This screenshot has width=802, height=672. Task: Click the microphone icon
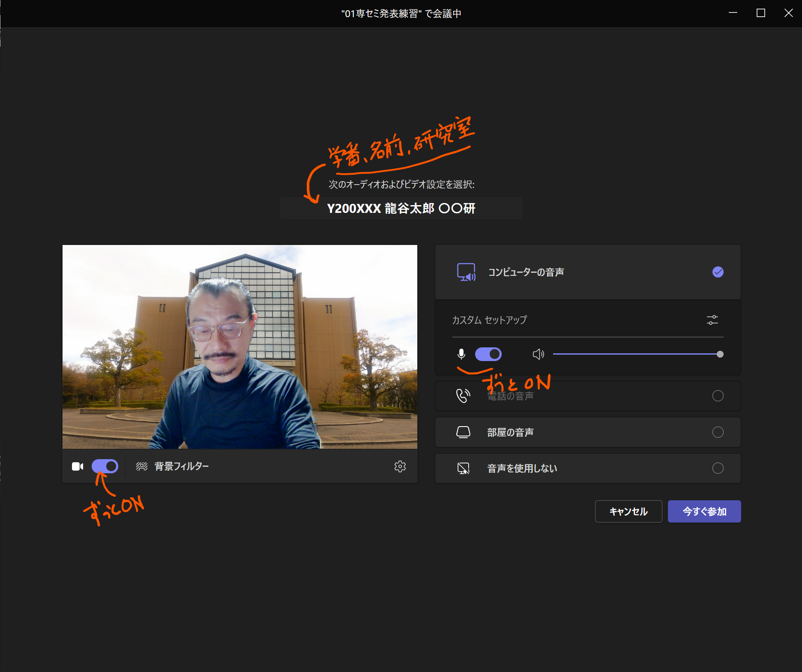(461, 354)
